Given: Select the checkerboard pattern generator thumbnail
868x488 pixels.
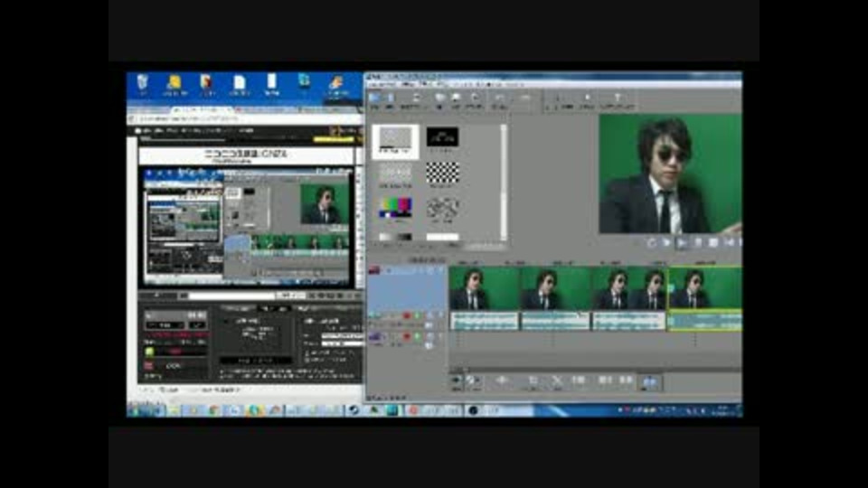Looking at the screenshot, I should (442, 172).
